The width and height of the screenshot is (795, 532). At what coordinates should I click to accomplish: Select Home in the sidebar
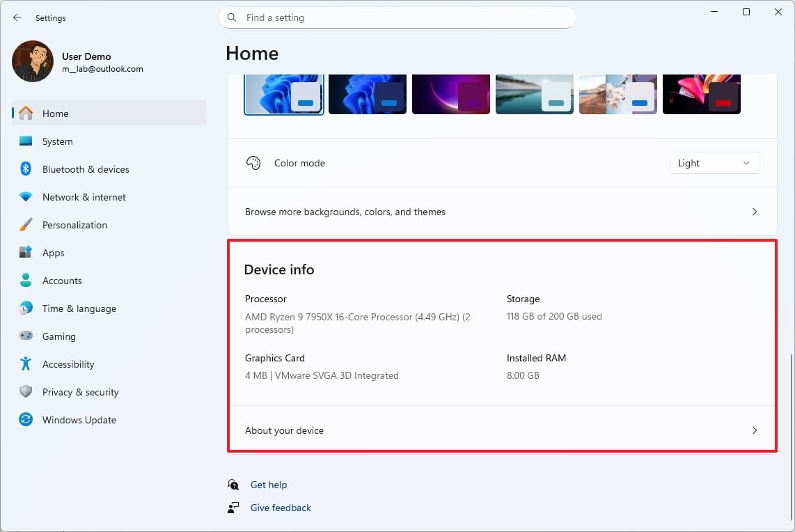click(55, 114)
